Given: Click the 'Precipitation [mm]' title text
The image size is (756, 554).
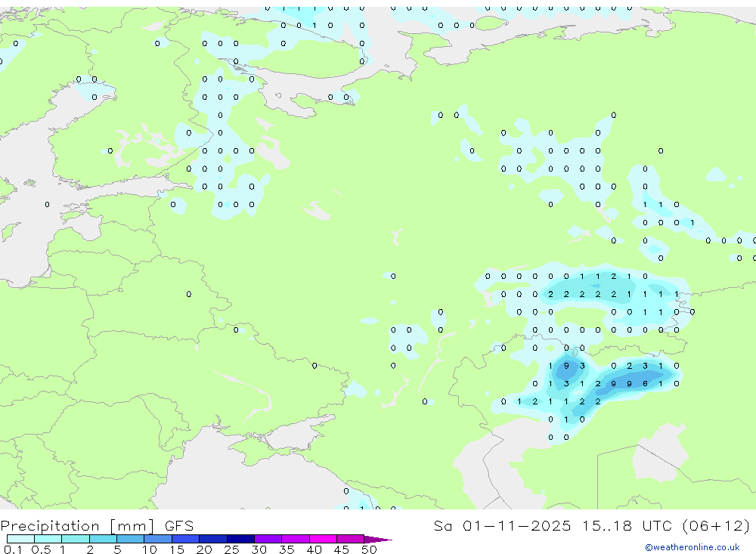Looking at the screenshot, I should click(x=78, y=526).
